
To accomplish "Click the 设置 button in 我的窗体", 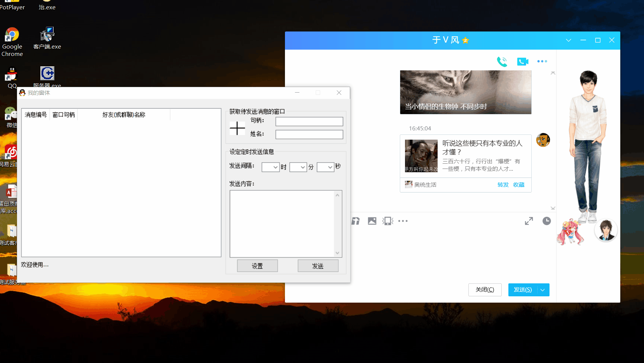I will pos(257,266).
